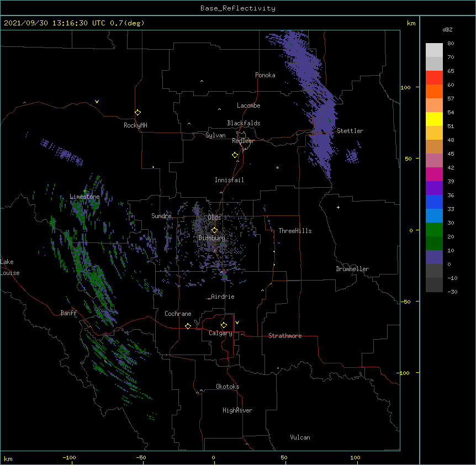The image size is (476, 465).
Task: Click the RedDeer city label
Action: (243, 141)
